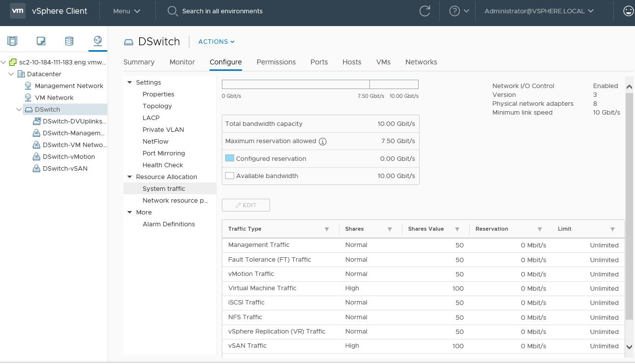This screenshot has width=635, height=364.
Task: Select the Virtual Machine Traffic row
Action: [x=423, y=289]
